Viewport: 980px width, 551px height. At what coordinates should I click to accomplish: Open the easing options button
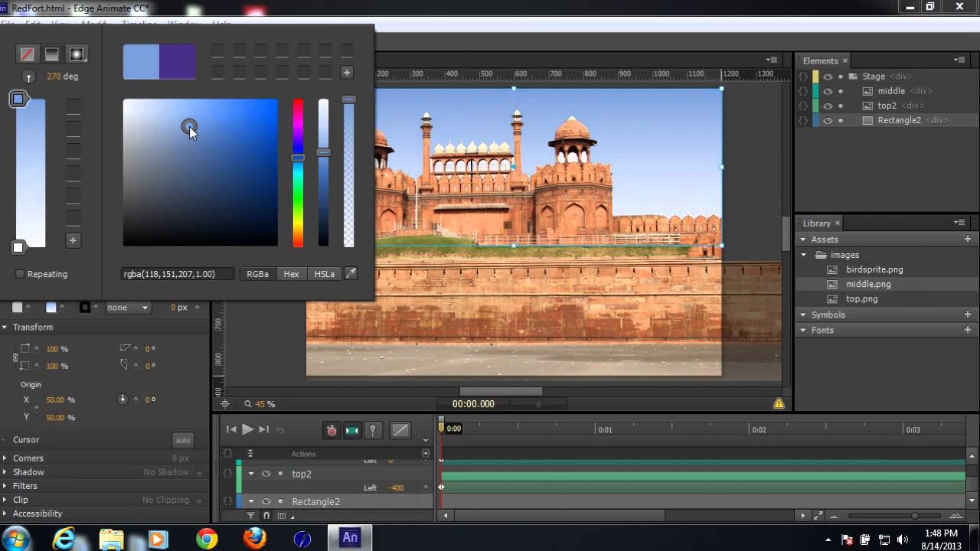400,430
